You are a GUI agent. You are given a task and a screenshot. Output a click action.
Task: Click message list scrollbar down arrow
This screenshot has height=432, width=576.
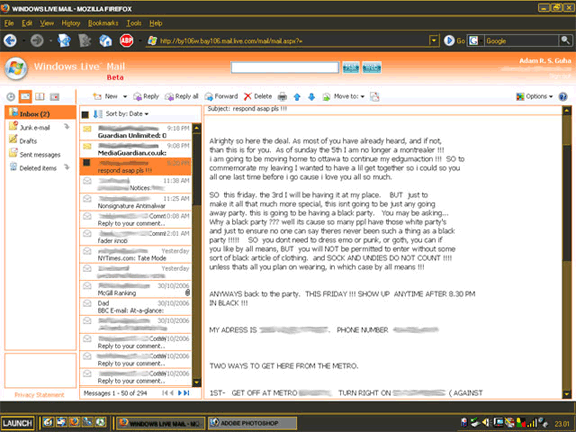[x=197, y=383]
